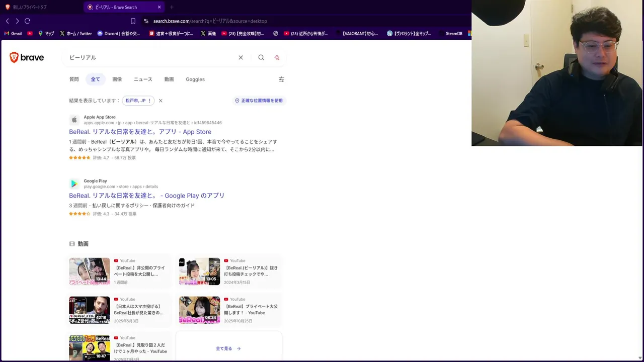Image resolution: width=644 pixels, height=362 pixels.
Task: Submit search with the magnifier icon
Action: point(261,57)
